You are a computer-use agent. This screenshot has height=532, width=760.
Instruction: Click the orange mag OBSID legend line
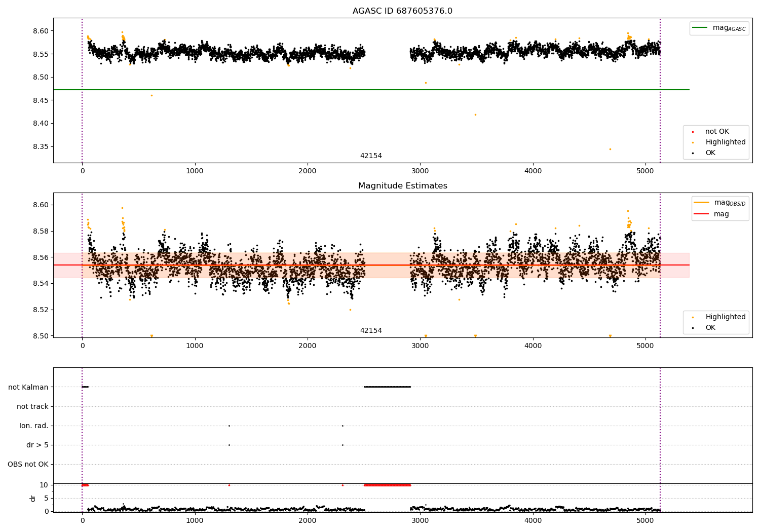tap(702, 203)
